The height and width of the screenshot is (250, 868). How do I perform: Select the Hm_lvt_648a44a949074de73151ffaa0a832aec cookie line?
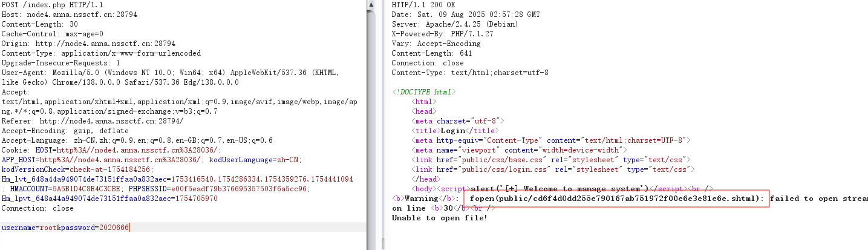pyautogui.click(x=177, y=179)
